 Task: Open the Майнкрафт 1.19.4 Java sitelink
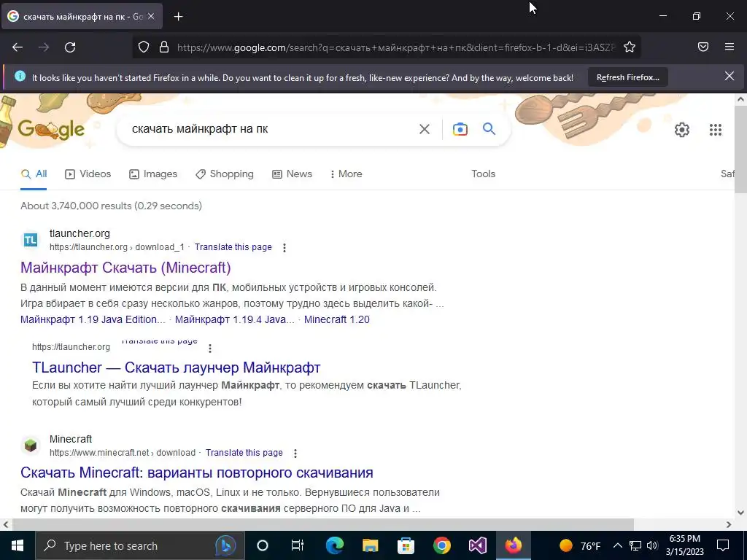[x=234, y=319]
